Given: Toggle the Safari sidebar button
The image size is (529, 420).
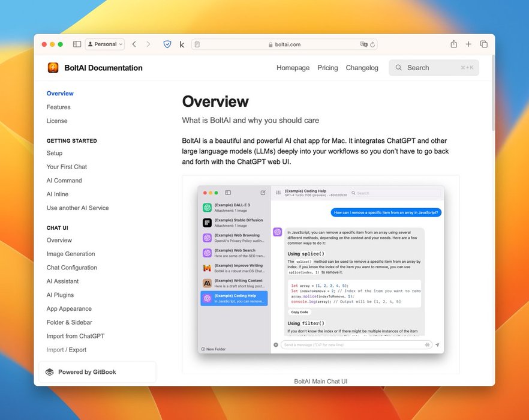Looking at the screenshot, I should click(x=77, y=44).
